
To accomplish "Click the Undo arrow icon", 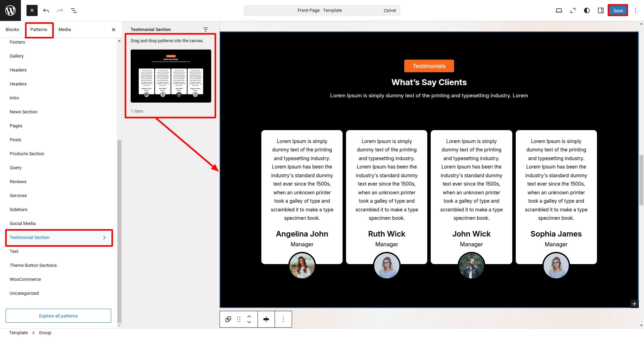I will point(46,10).
